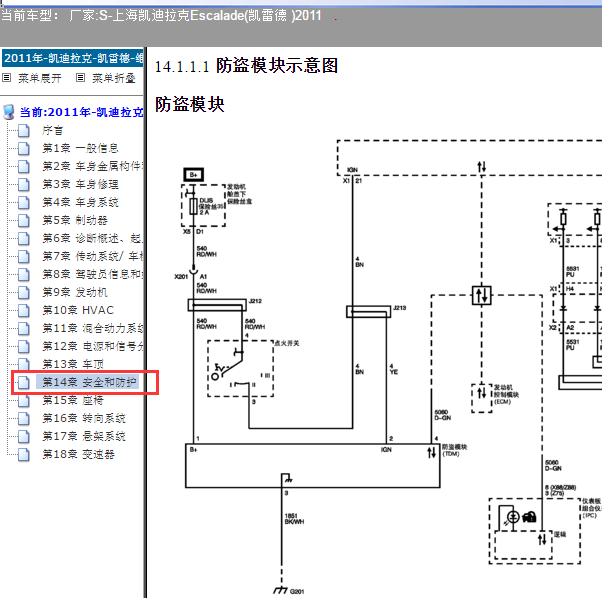Click page icon next to 第12章 电源和信号
The width and height of the screenshot is (602, 598).
[x=24, y=347]
